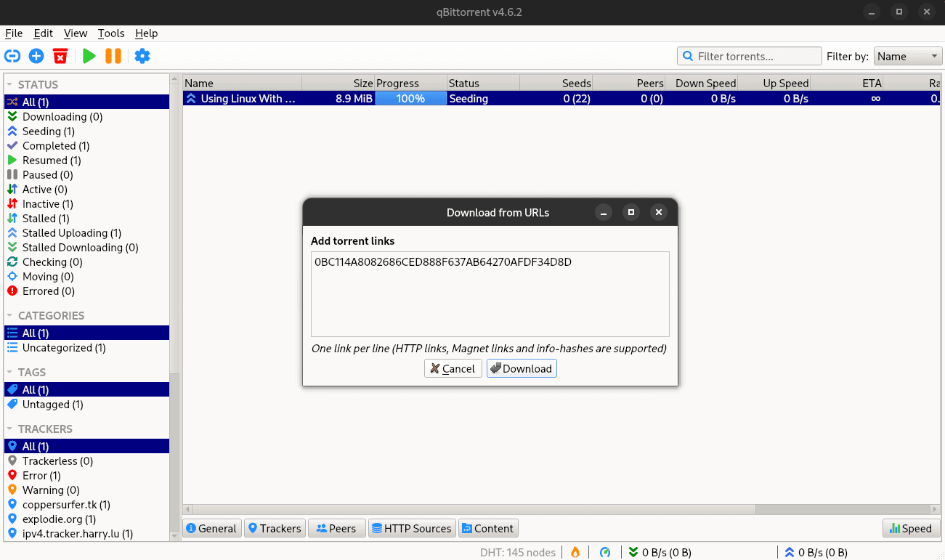Select the Stalled Downloading (0) filter
Image resolution: width=945 pixels, height=560 pixels.
86,248
